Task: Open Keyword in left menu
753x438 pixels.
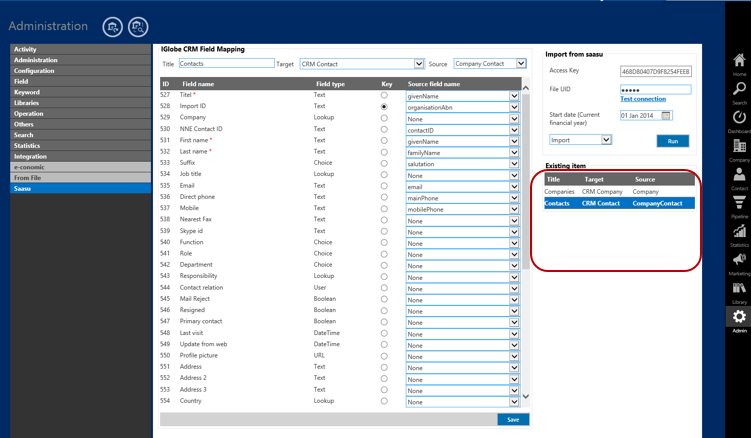Action: pos(80,92)
